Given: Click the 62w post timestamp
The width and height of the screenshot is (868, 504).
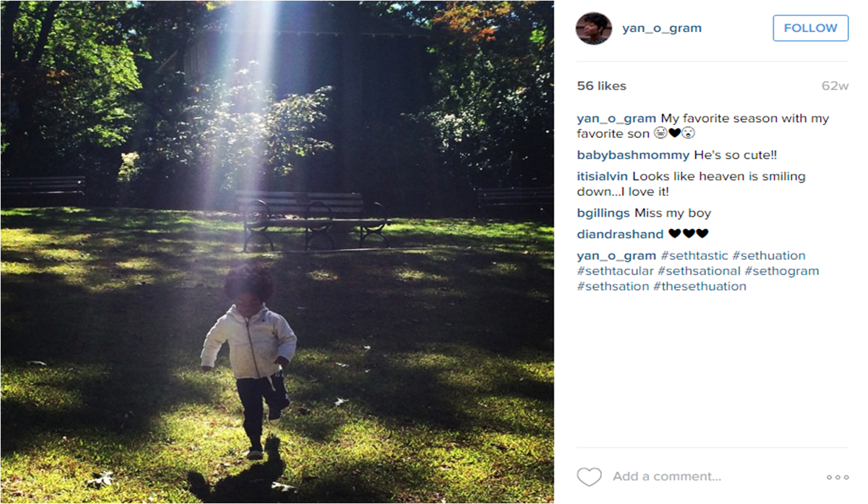Looking at the screenshot, I should tap(835, 86).
